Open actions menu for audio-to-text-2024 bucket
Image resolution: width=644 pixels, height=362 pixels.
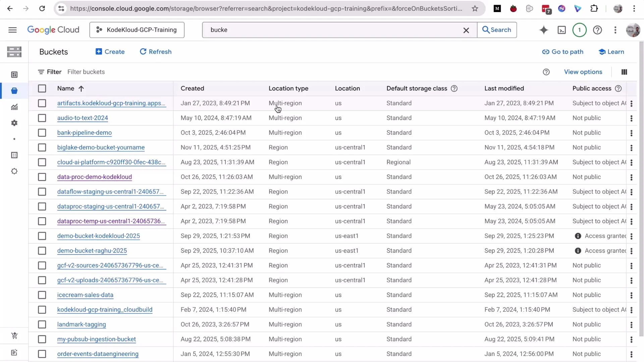coord(631,118)
